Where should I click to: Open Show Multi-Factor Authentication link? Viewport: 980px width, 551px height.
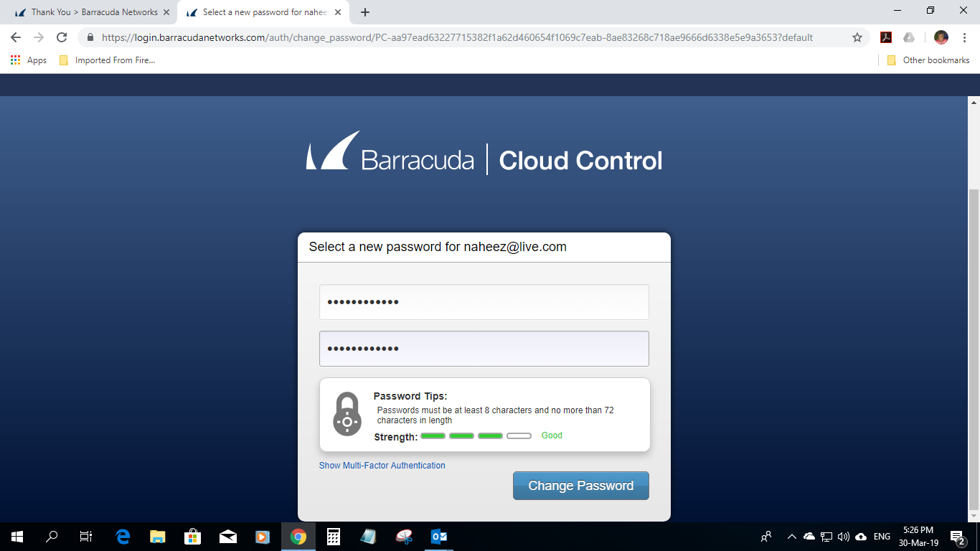point(382,466)
